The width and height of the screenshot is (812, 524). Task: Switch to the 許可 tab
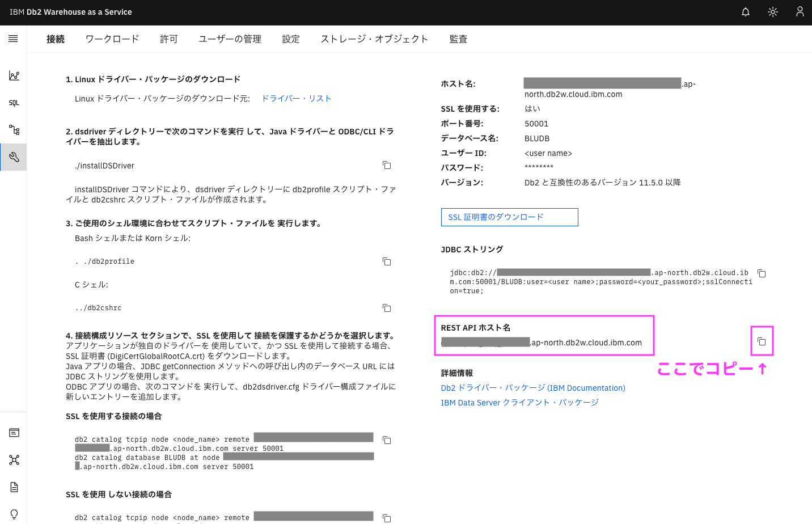[x=169, y=39]
